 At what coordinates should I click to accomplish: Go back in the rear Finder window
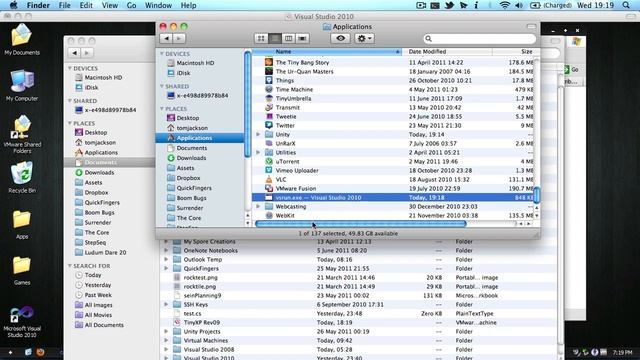click(x=74, y=53)
